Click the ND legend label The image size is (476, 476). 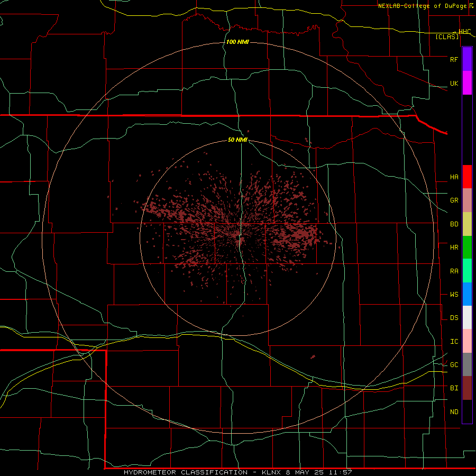tap(454, 412)
